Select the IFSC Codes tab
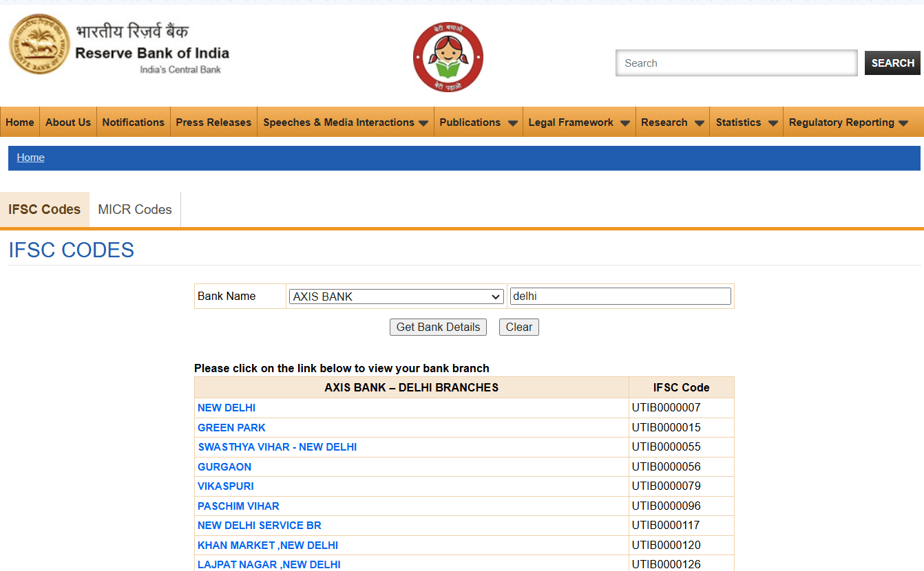The width and height of the screenshot is (924, 571). click(x=45, y=209)
